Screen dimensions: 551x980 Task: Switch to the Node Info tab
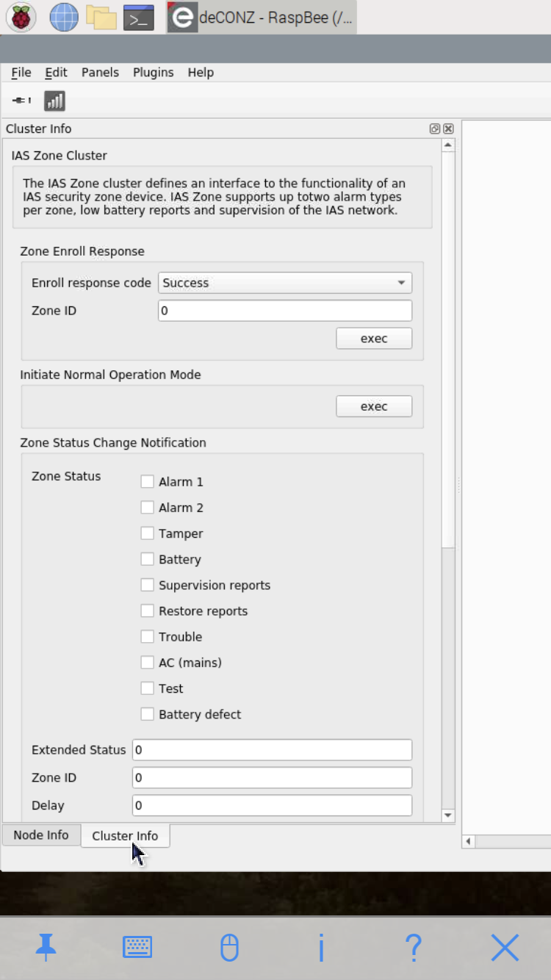pos(41,835)
